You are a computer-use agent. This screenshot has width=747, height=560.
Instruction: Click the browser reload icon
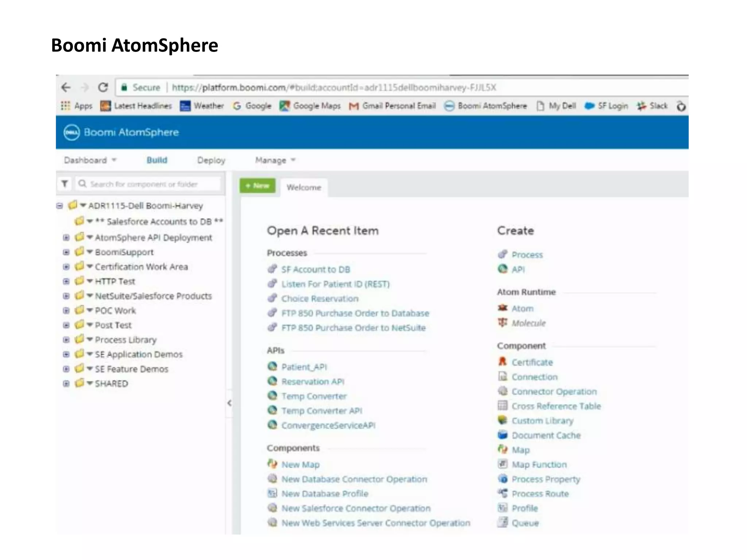(x=103, y=87)
